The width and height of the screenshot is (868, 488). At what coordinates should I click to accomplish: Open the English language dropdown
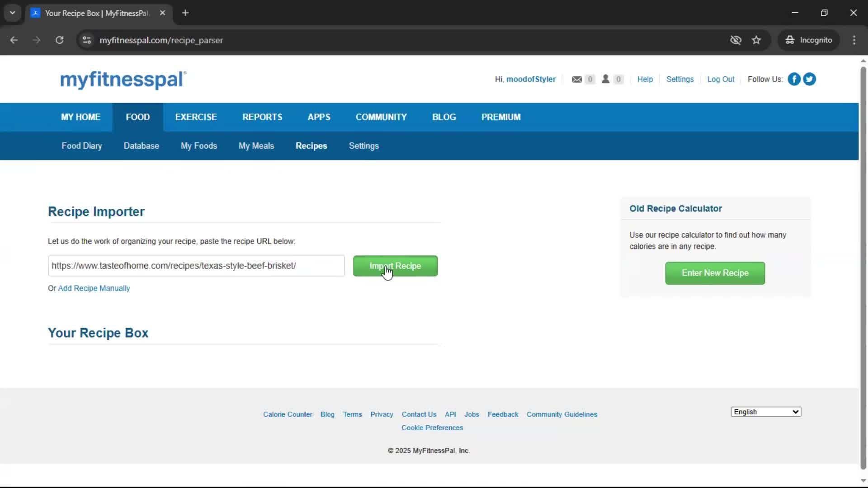(x=766, y=412)
